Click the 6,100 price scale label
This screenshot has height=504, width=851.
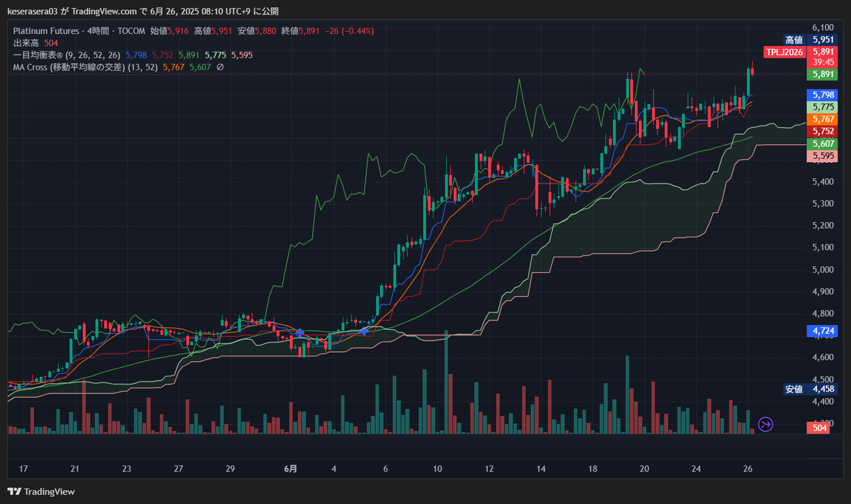[823, 27]
